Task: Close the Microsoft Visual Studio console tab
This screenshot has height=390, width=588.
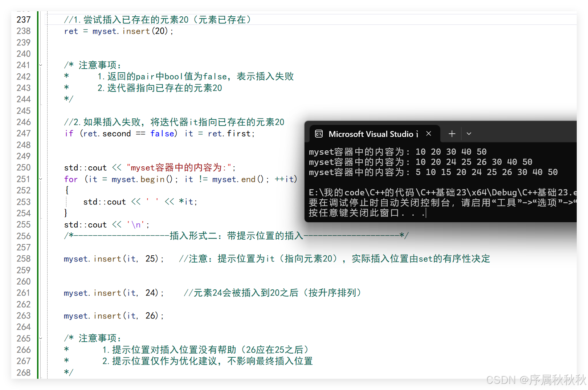Action: pos(429,134)
